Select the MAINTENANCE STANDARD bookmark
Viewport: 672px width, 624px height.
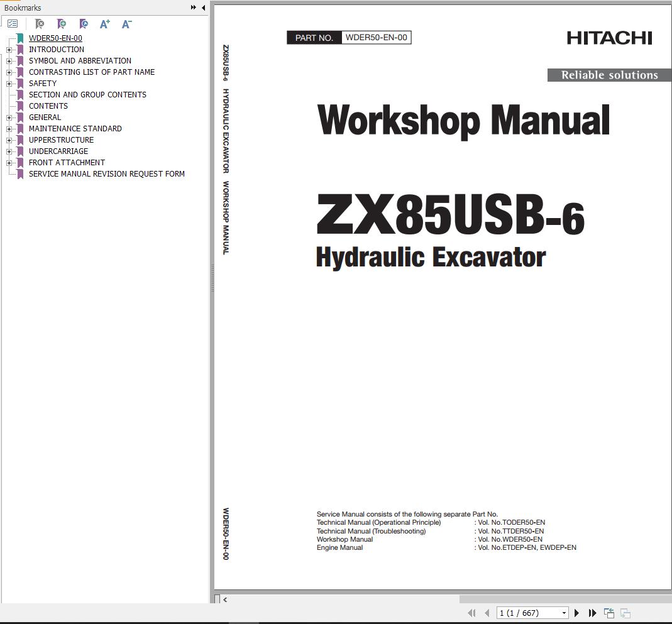point(75,128)
